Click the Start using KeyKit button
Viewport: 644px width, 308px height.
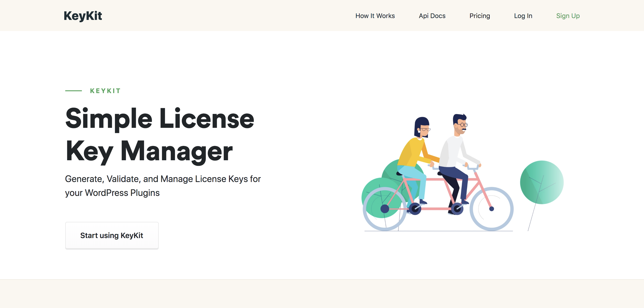112,235
